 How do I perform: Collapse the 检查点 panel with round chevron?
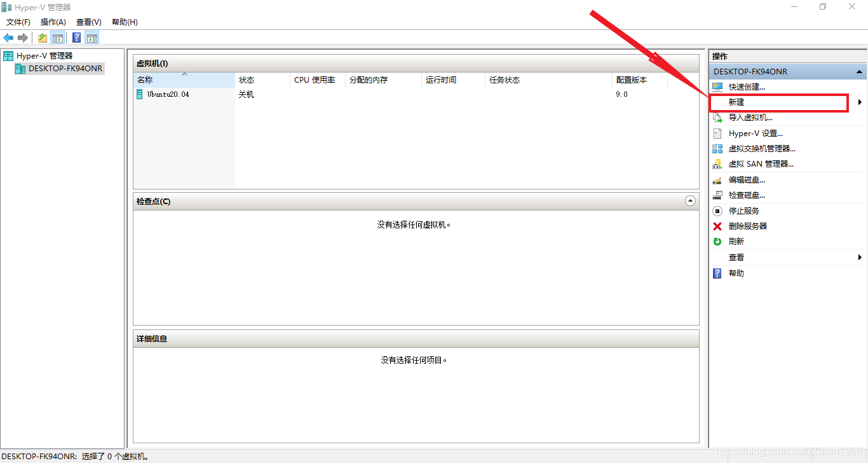691,201
